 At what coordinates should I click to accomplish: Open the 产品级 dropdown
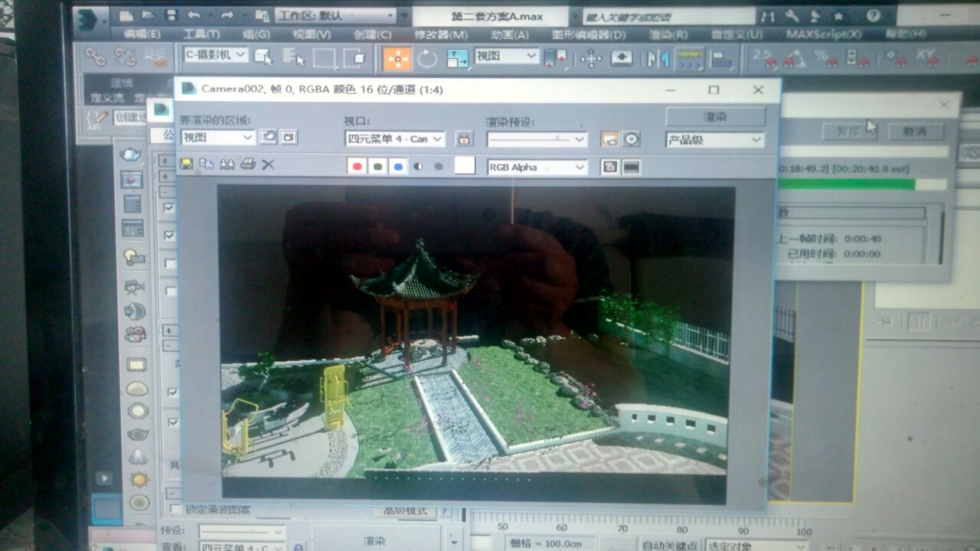coord(715,140)
